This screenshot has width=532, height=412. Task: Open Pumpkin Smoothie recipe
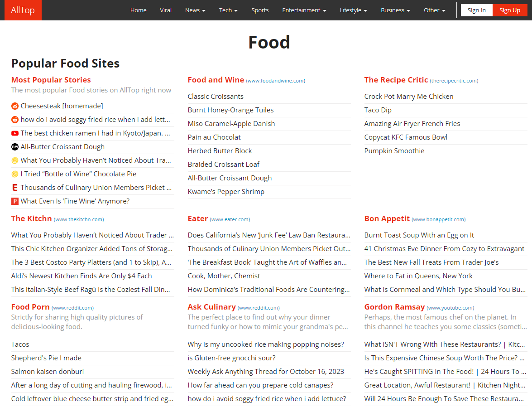(x=394, y=151)
